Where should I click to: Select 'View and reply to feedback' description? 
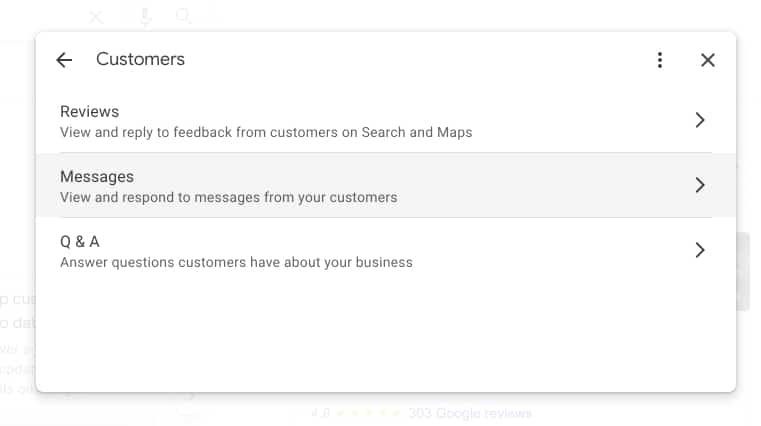(266, 132)
